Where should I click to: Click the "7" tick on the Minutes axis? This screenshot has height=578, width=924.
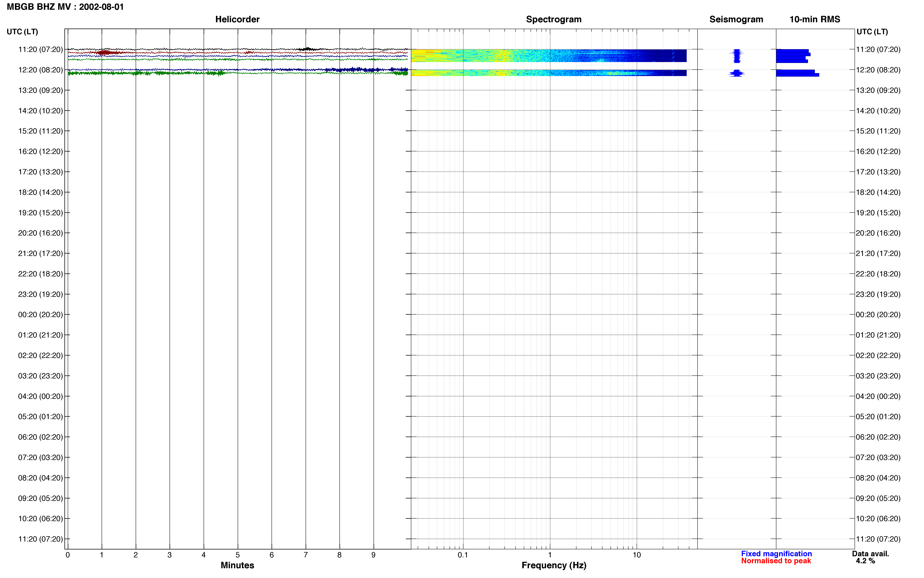tap(306, 555)
